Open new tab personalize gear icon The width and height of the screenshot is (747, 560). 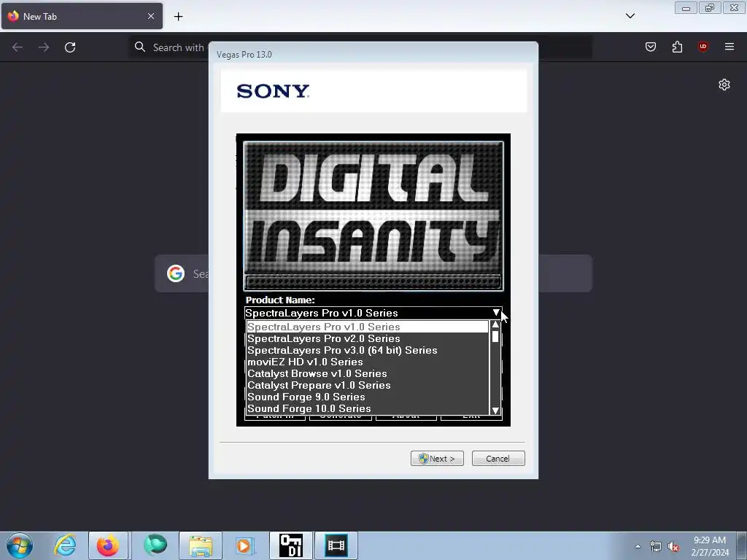click(x=724, y=85)
